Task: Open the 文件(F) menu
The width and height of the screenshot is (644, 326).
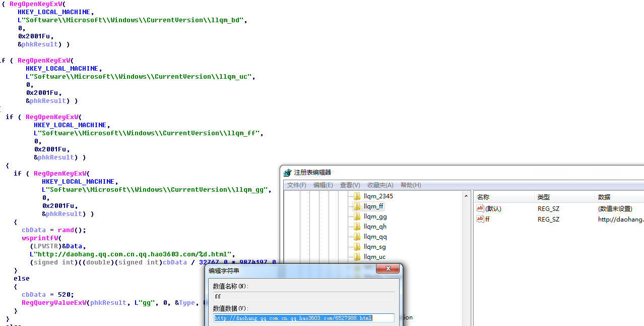Action: point(297,185)
